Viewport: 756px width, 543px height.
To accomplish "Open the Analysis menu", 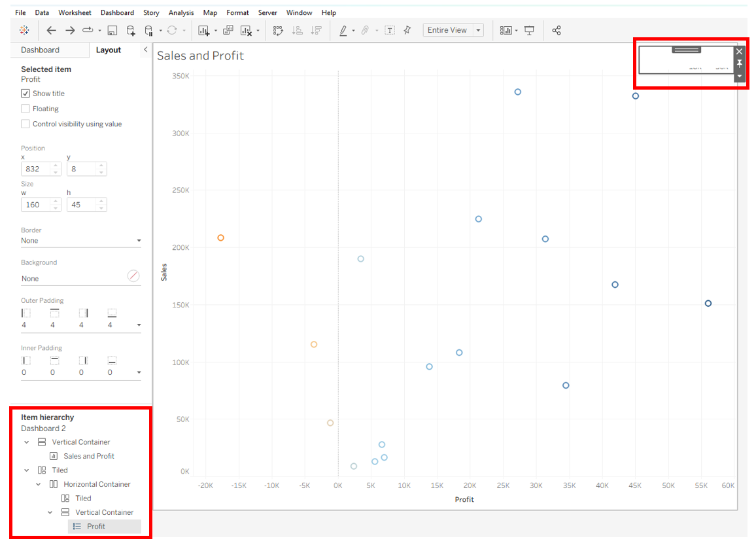I will [x=180, y=12].
